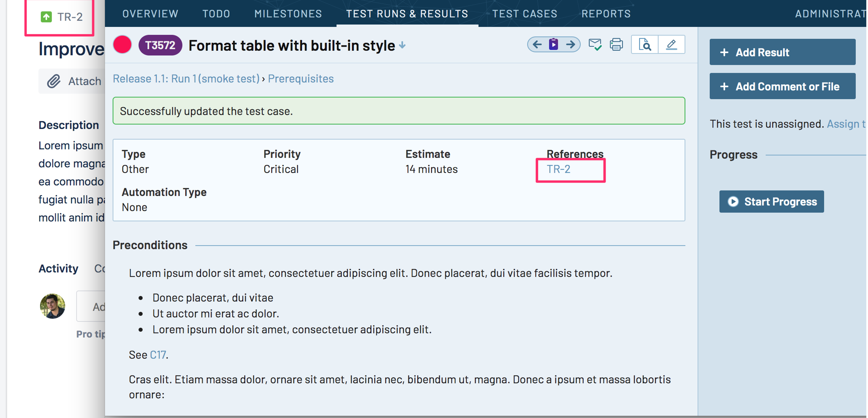Subscribe to email notifications for this test
The height and width of the screenshot is (418, 868).
click(x=595, y=44)
